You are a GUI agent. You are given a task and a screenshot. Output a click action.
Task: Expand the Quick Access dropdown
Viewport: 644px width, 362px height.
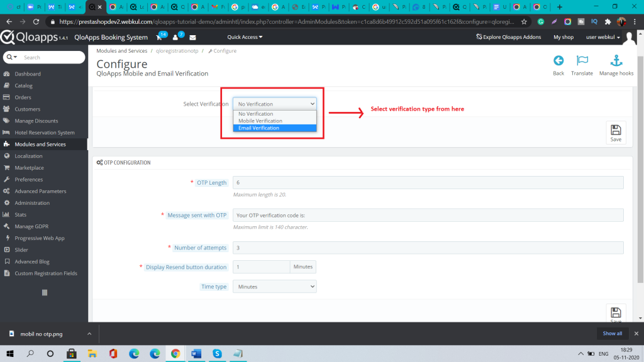pos(245,37)
